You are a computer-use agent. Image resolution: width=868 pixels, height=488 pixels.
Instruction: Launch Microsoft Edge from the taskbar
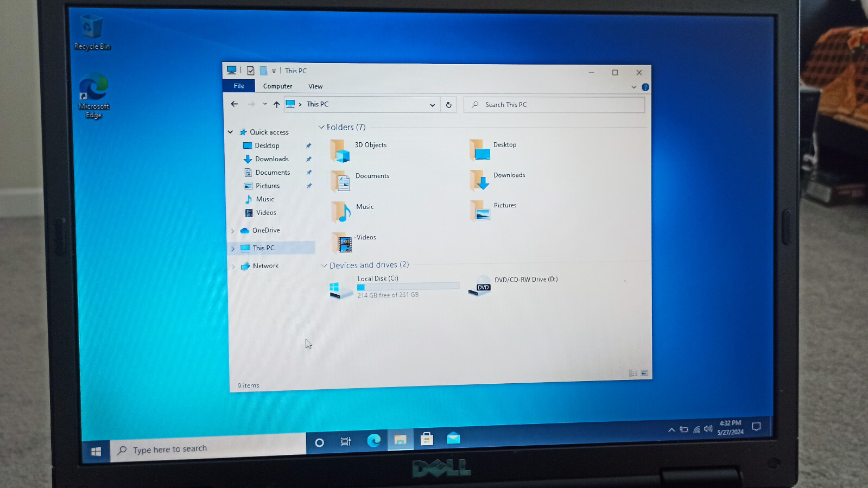(x=373, y=440)
